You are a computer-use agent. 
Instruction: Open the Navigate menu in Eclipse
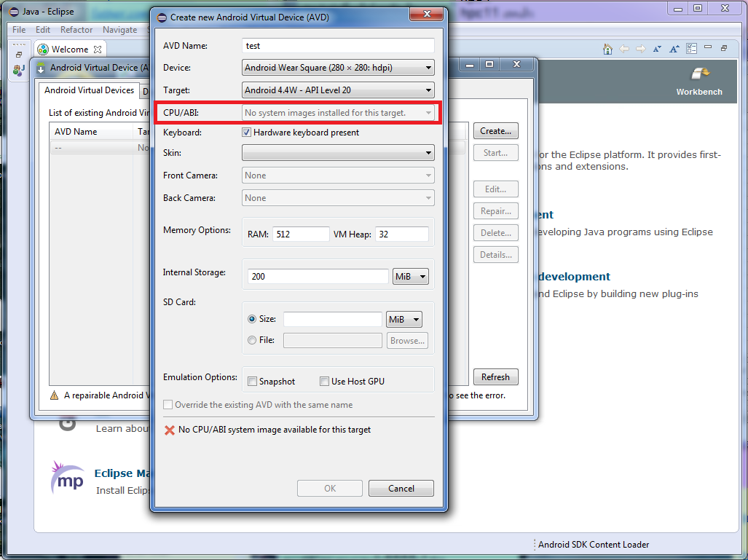(119, 30)
